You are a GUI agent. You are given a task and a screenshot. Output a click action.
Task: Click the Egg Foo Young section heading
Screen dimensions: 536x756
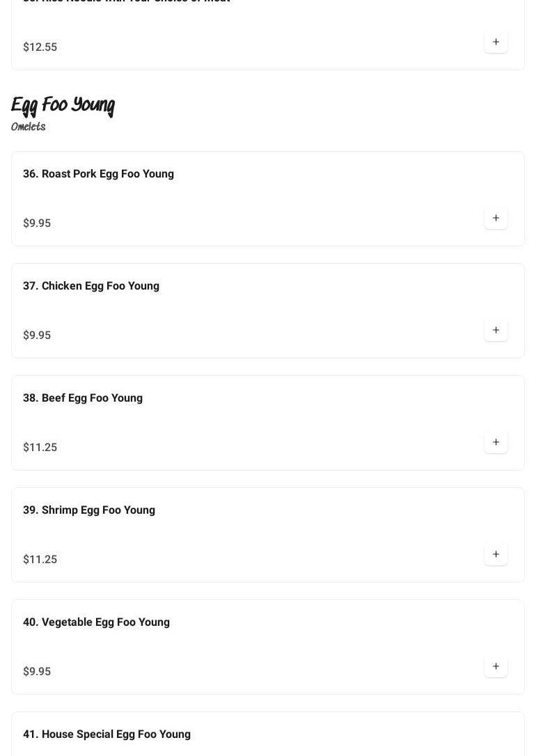63,105
